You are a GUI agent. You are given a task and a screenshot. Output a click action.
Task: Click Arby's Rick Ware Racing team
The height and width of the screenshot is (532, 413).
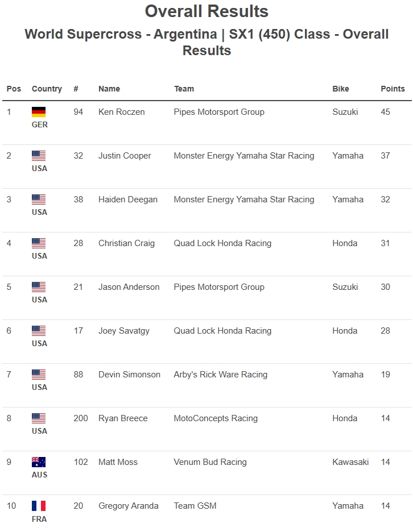tap(220, 375)
